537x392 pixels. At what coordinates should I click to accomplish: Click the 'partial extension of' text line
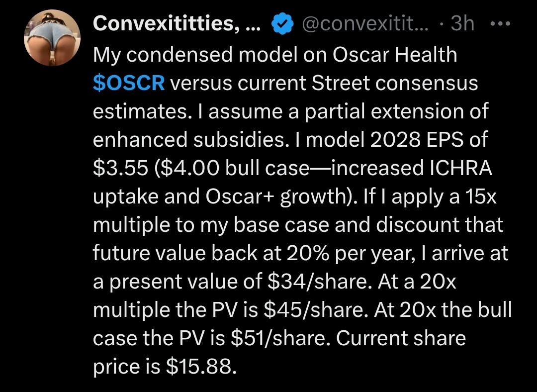(396, 112)
